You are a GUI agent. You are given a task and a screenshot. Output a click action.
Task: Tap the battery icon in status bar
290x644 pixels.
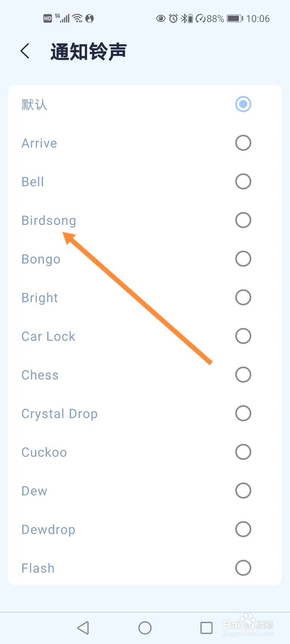[x=235, y=19]
